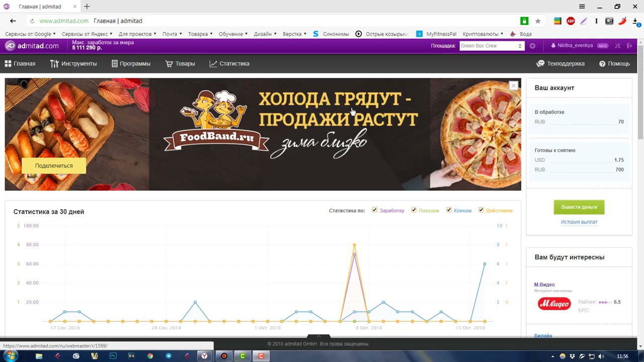Image resolution: width=644 pixels, height=362 pixels.
Task: Bookmark page with star icon
Action: (538, 21)
